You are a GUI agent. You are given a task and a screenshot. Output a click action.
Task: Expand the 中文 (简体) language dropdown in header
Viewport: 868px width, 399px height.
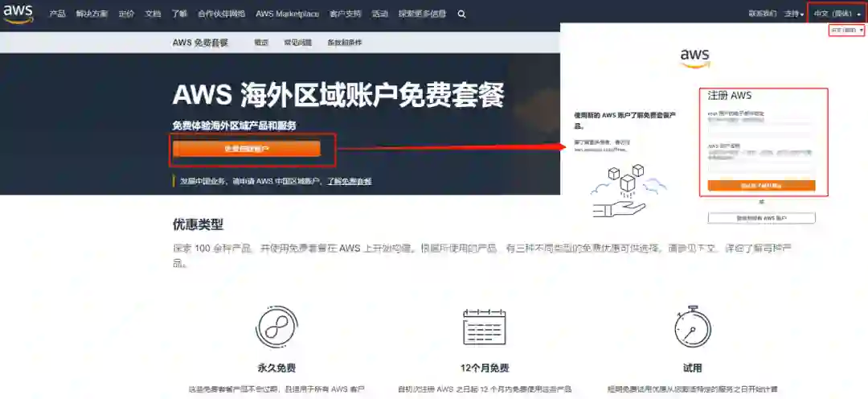click(837, 14)
